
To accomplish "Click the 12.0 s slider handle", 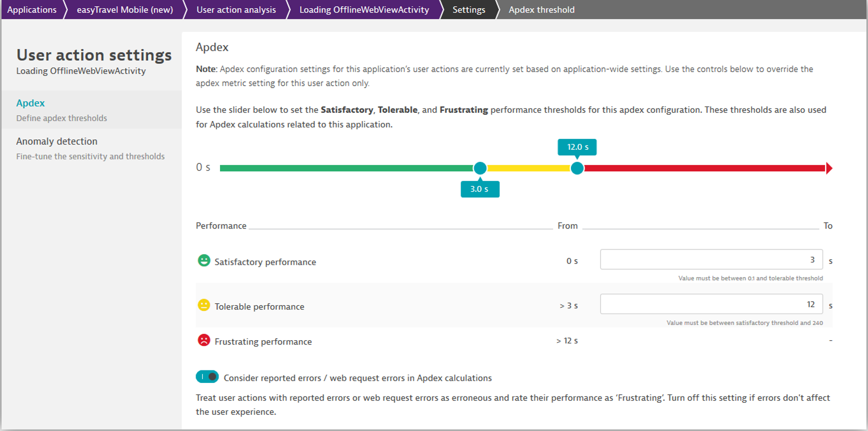I will 577,168.
